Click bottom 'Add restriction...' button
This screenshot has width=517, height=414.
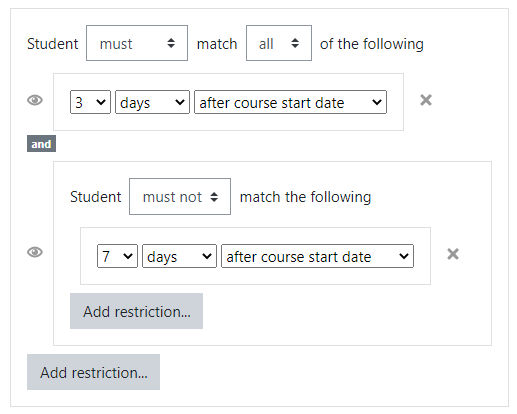pyautogui.click(x=93, y=372)
